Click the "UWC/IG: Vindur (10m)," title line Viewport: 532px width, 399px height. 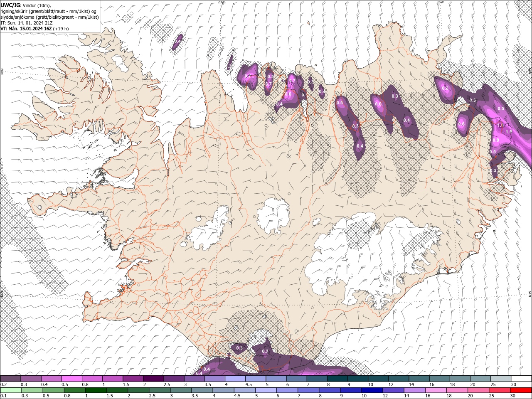[26, 5]
